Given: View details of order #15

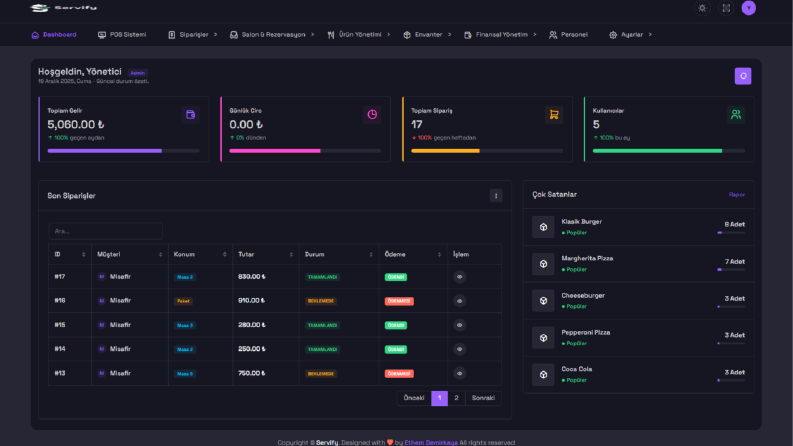Looking at the screenshot, I should tap(459, 325).
